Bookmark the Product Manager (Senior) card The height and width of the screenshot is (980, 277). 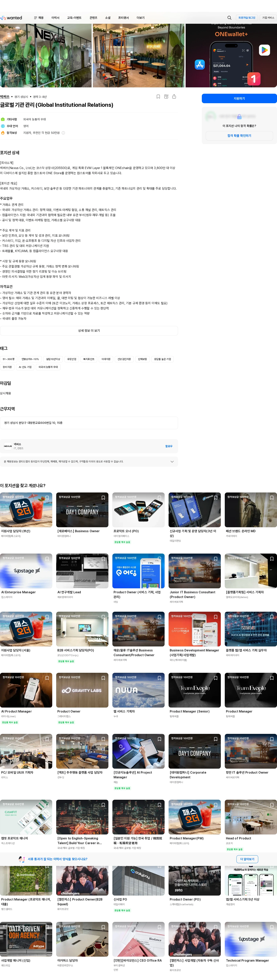coord(216,678)
